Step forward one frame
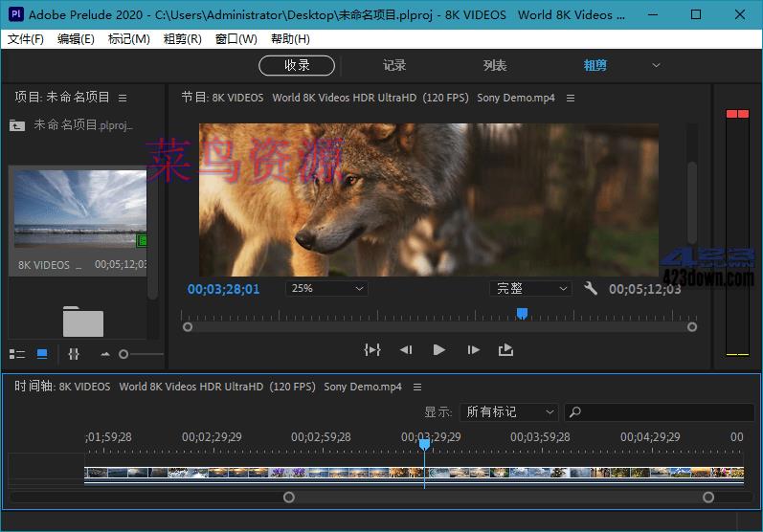The image size is (763, 532). click(473, 350)
